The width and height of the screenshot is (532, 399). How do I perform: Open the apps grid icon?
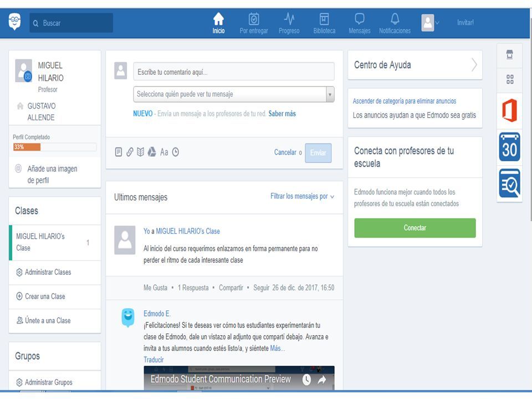coord(510,79)
